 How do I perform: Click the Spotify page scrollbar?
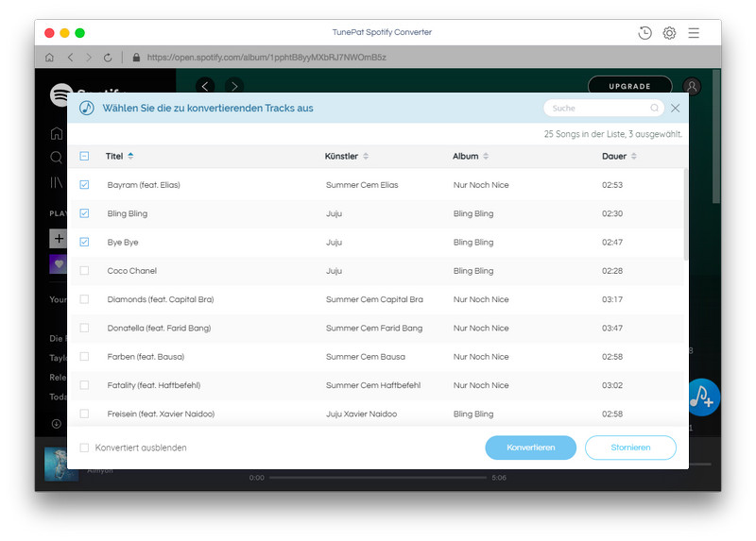716,137
